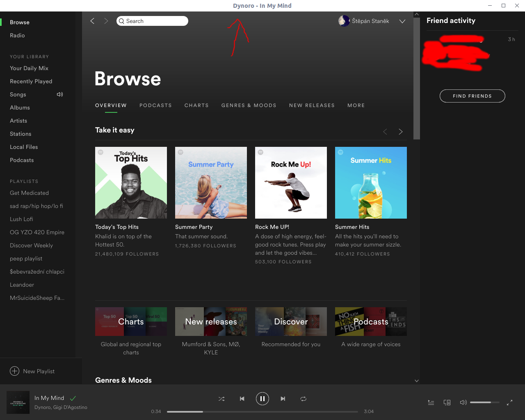Image resolution: width=525 pixels, height=420 pixels.
Task: Mute playback via the volume speaker icon
Action: 463,402
